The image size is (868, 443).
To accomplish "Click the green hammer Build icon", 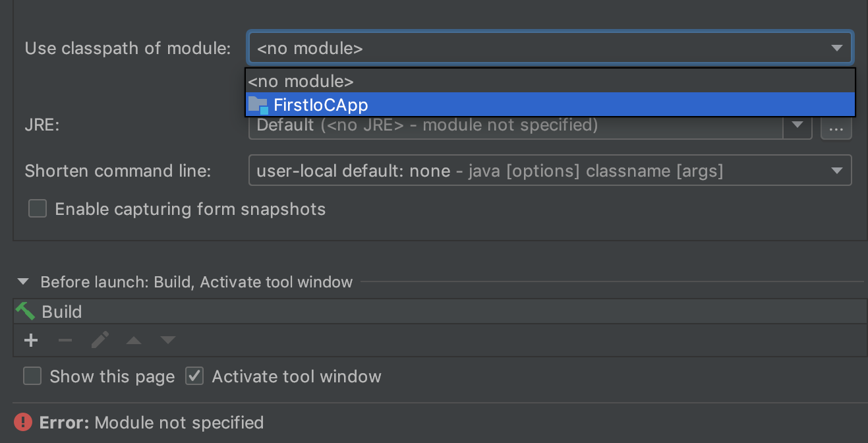I will point(25,311).
